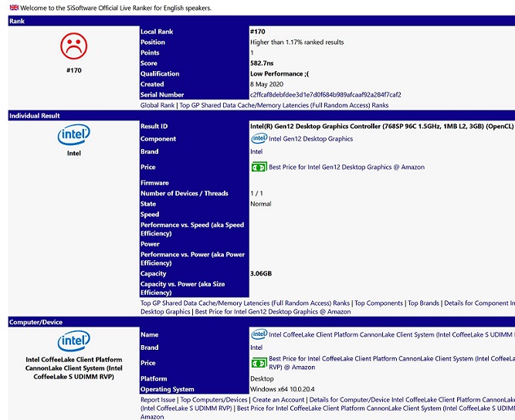Click the Intel logo under Individual Result
This screenshot has width=515, height=420.
pyautogui.click(x=74, y=134)
